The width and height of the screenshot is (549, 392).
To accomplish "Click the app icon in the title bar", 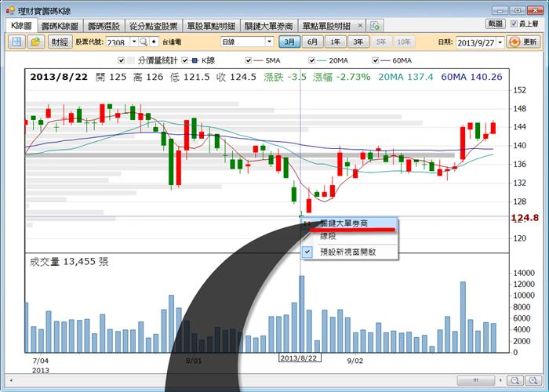I will (9, 11).
